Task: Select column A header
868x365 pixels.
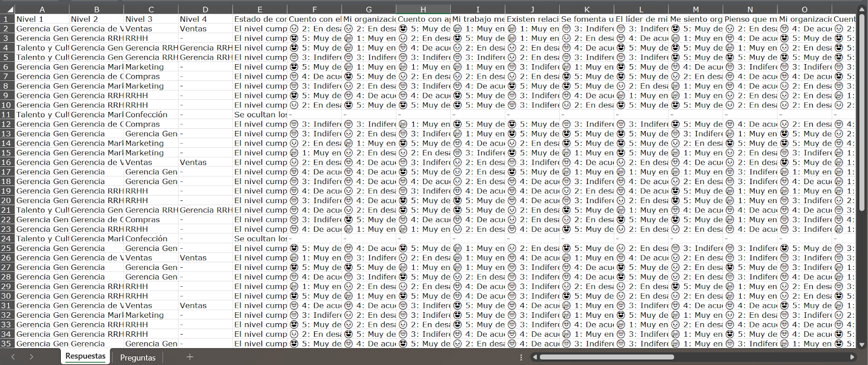Action: click(42, 9)
